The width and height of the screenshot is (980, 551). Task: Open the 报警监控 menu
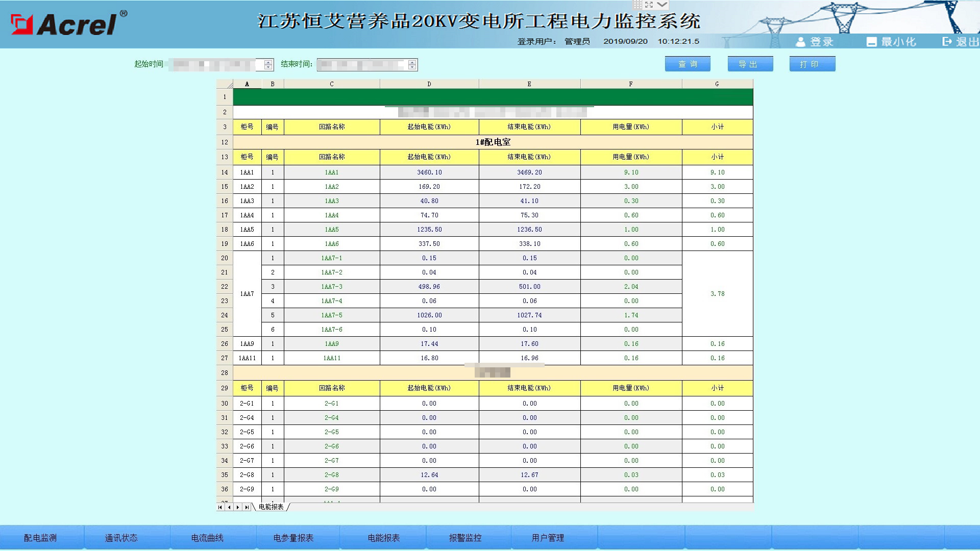point(465,538)
